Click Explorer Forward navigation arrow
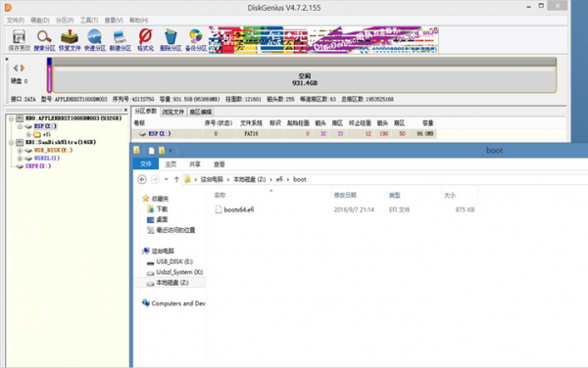 155,179
